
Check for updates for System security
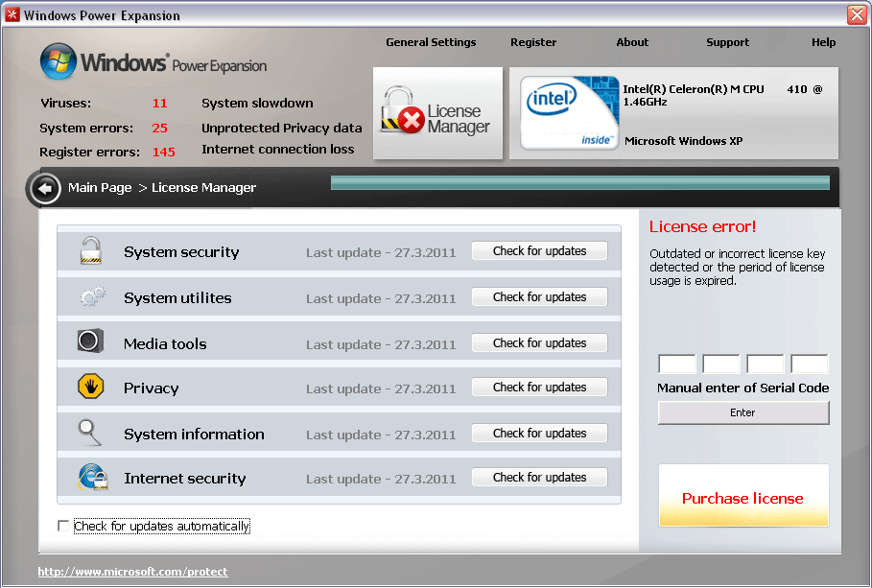(x=539, y=250)
